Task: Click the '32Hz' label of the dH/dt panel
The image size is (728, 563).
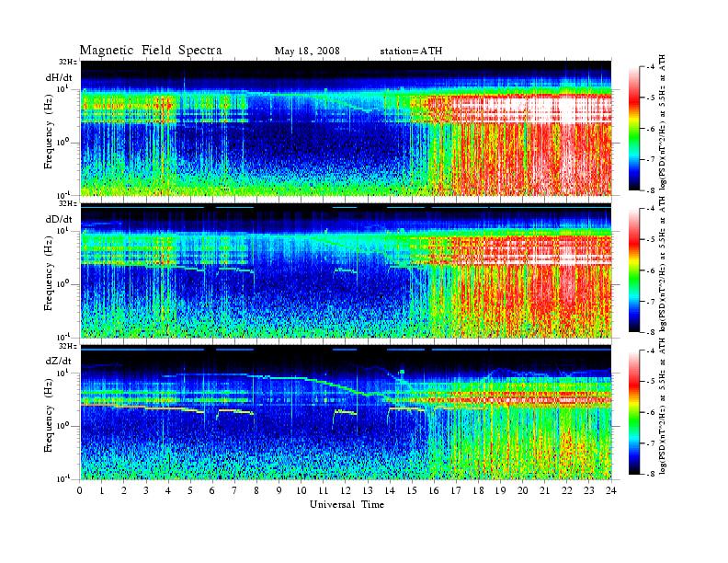Action: click(68, 62)
